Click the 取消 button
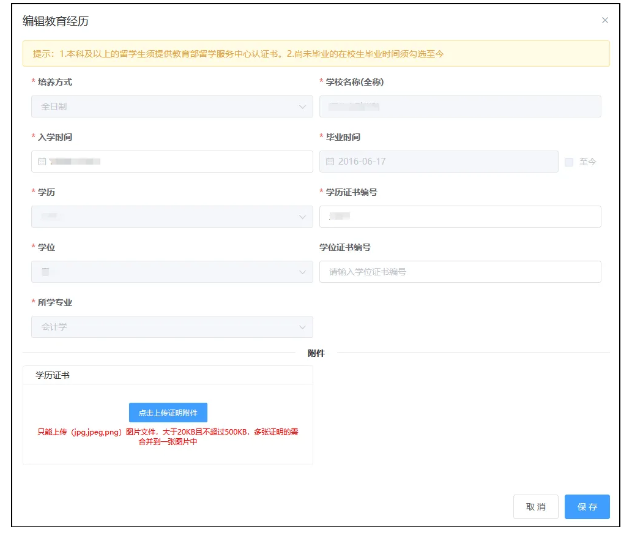631x535 pixels. [x=535, y=507]
